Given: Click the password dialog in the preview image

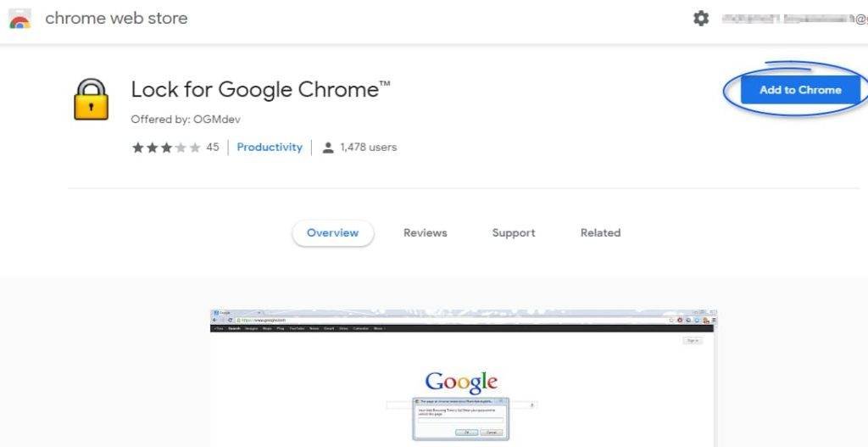Looking at the screenshot, I should [x=460, y=417].
